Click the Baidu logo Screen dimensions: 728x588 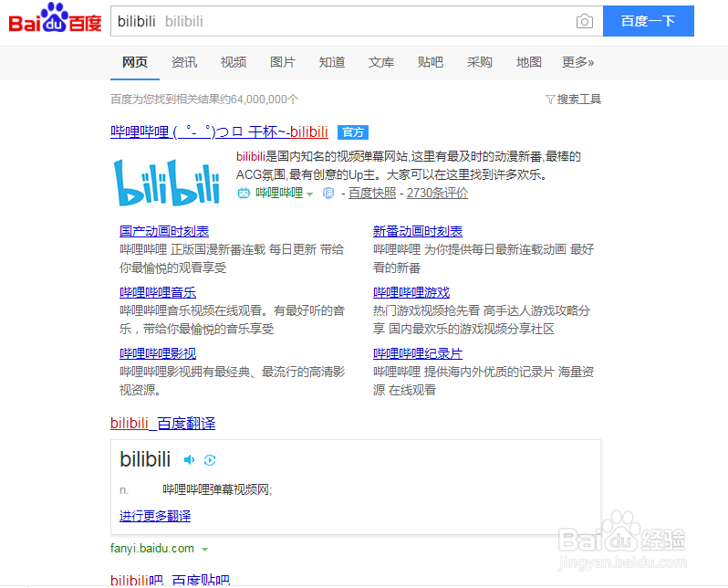click(55, 18)
